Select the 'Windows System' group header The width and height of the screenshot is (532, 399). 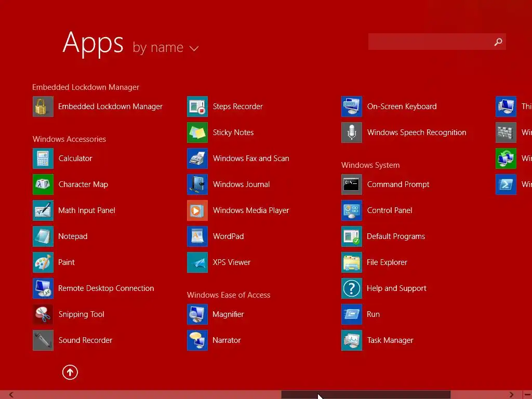tap(370, 165)
